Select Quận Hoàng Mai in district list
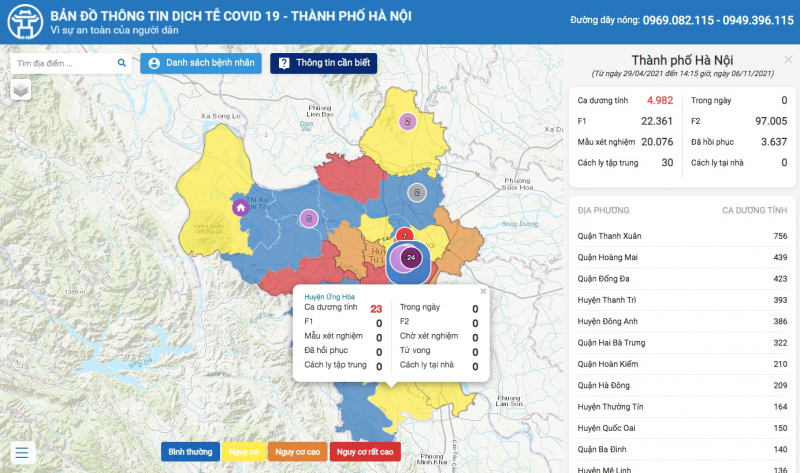800x473 pixels. pos(682,257)
